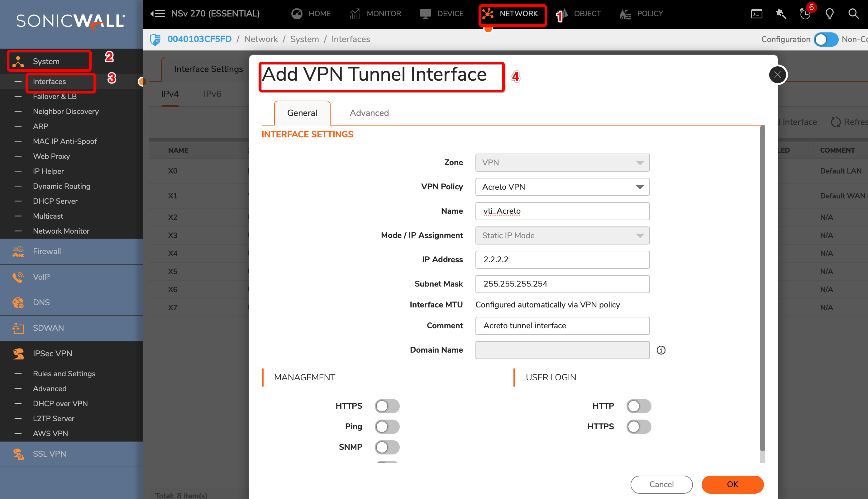Open DHCP Server in sidebar
The image size is (868, 499).
click(55, 201)
